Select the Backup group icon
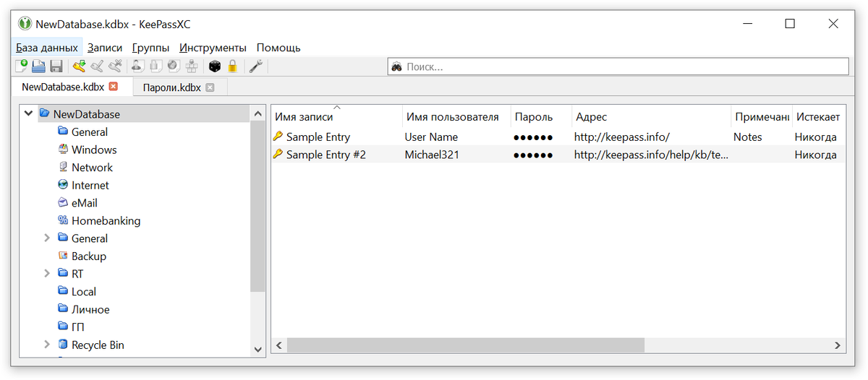 point(63,256)
